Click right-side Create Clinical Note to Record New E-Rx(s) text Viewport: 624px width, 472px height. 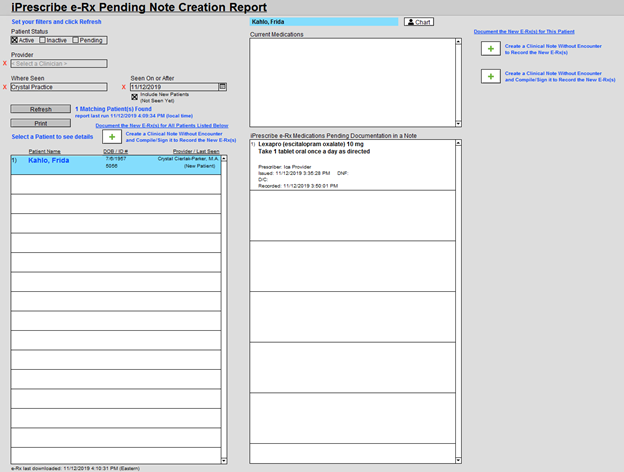pyautogui.click(x=553, y=49)
